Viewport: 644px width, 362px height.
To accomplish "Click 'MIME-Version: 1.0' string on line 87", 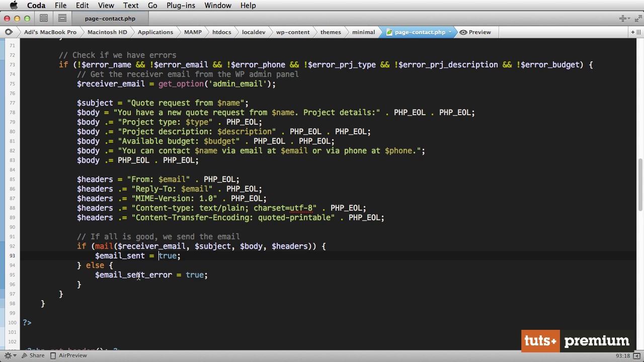I will (x=174, y=199).
